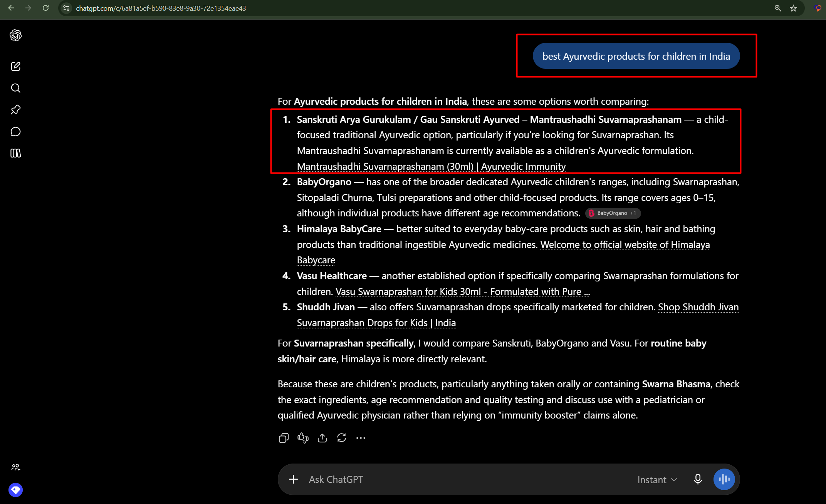Rate response with thumbs icon
The image size is (826, 504).
pos(303,438)
